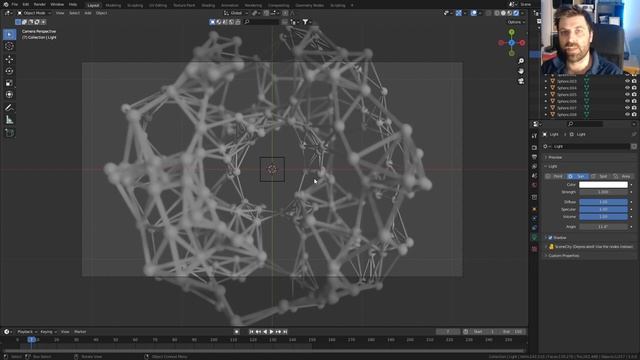Click the Diffuse factor slider

coord(603,202)
